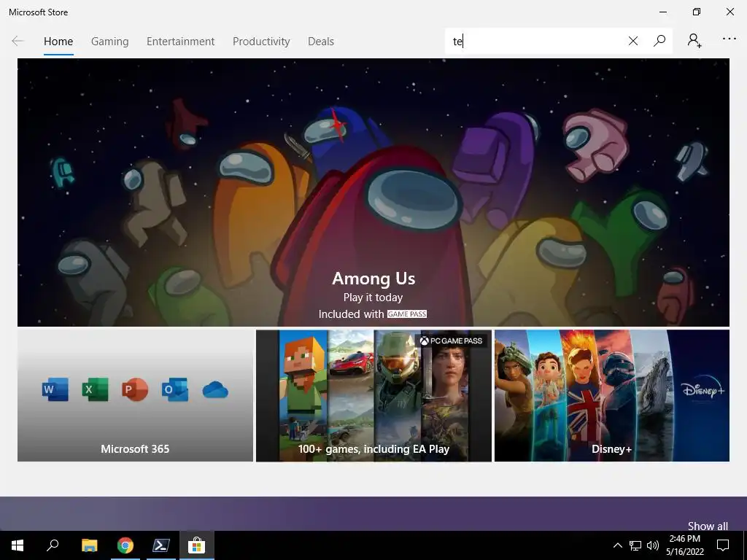Switch to the Home tab
Screen dimensions: 747x560
58,42
